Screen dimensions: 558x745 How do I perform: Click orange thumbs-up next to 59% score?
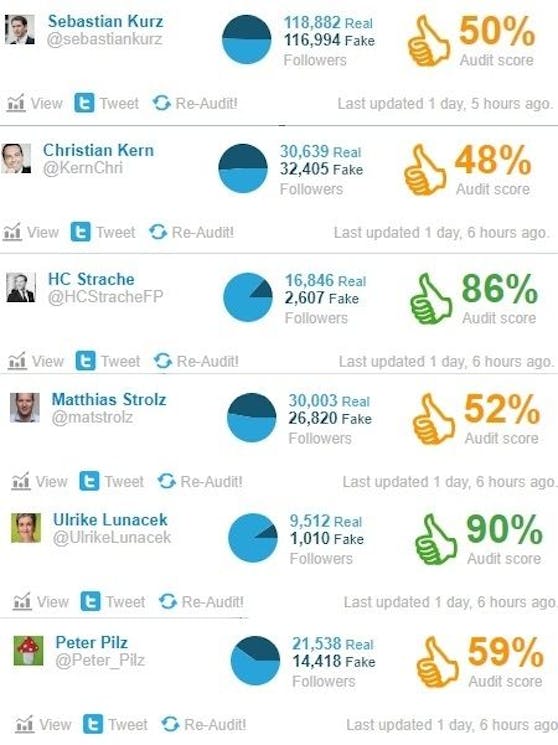click(x=437, y=662)
